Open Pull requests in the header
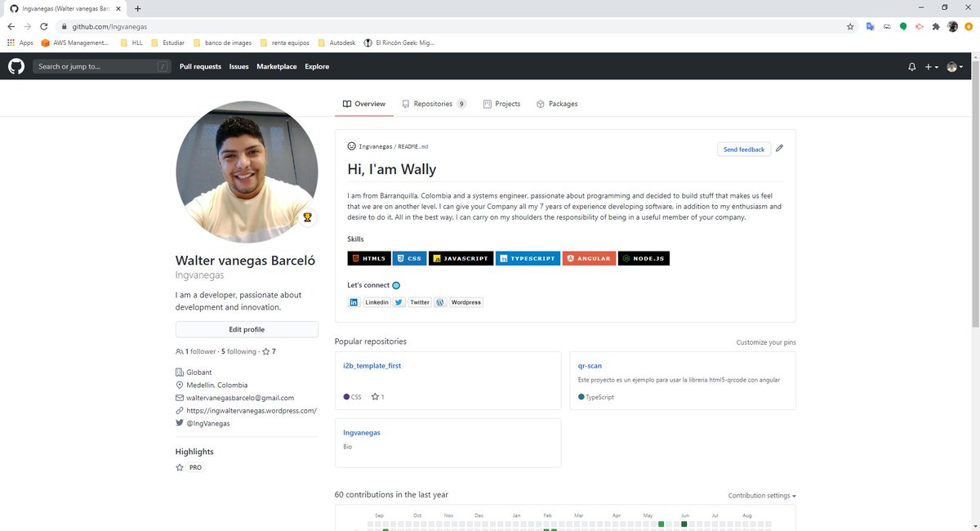This screenshot has height=531, width=980. tap(200, 67)
